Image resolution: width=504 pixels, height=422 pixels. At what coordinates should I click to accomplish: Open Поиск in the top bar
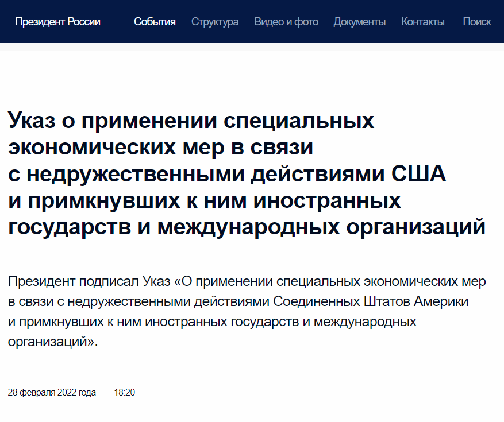tap(476, 22)
